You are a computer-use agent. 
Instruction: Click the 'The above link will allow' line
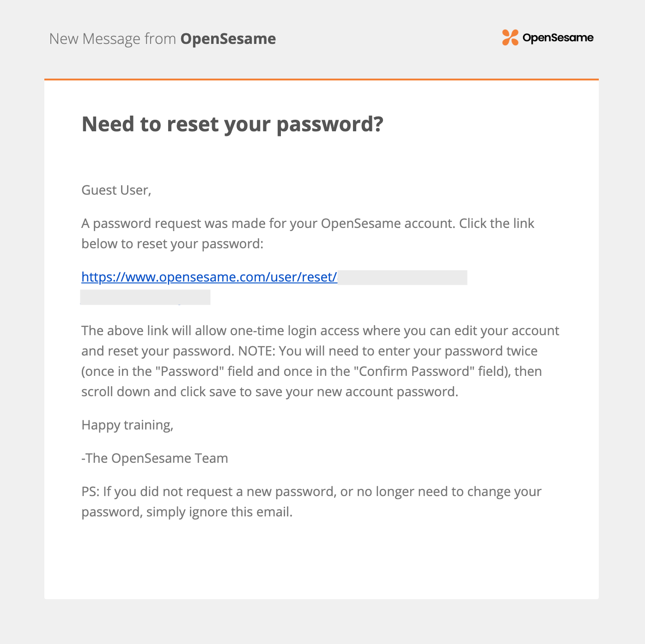click(x=320, y=331)
